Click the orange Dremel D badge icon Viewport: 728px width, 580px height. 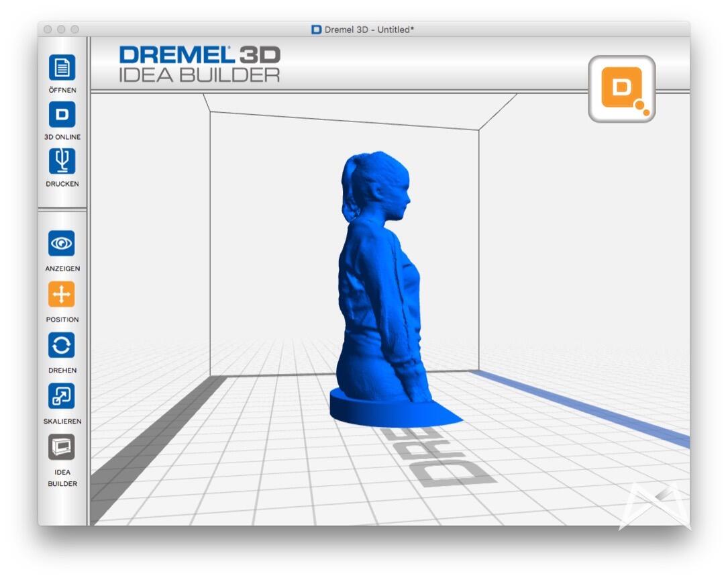pyautogui.click(x=622, y=89)
